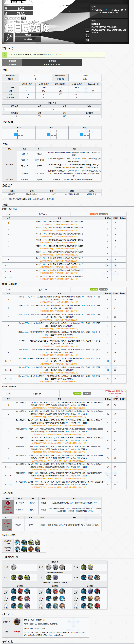Click the 60pxpx token image placeholder

(17, 631)
